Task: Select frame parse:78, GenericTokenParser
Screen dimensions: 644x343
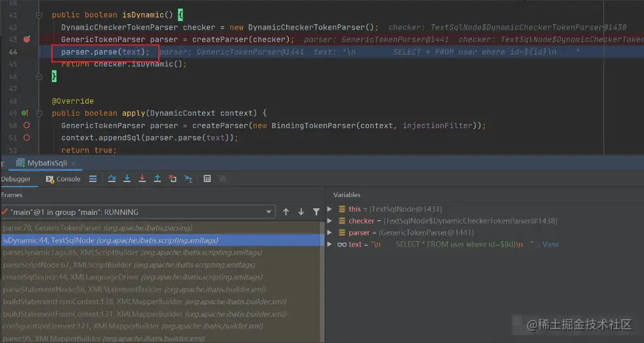Action: (162, 228)
